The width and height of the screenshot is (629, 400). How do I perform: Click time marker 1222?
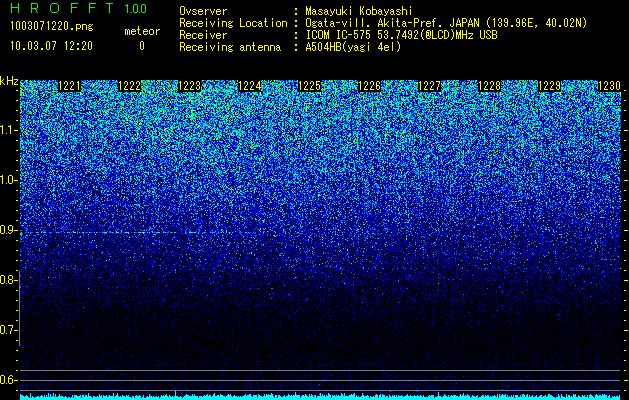click(x=130, y=86)
